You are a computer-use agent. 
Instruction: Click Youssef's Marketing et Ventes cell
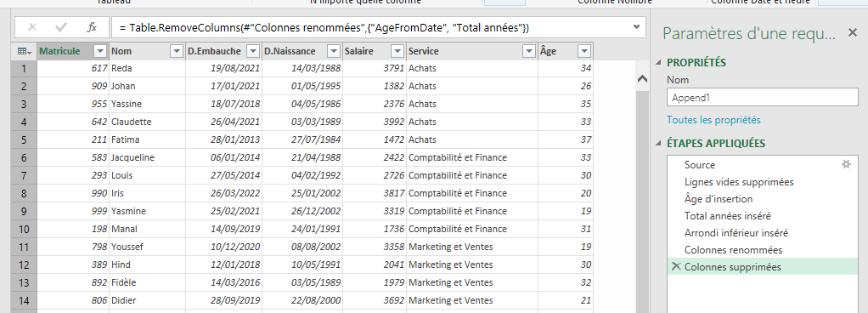click(x=472, y=247)
